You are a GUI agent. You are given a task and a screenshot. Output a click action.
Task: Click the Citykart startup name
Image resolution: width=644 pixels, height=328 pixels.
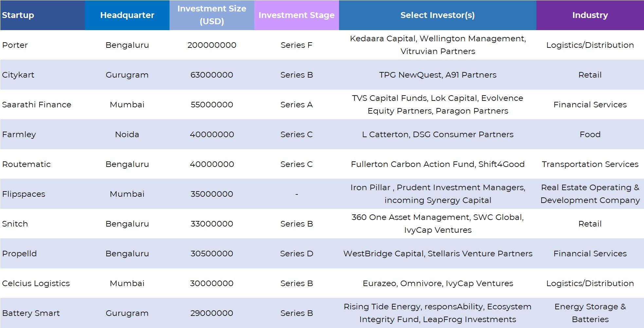pyautogui.click(x=18, y=75)
